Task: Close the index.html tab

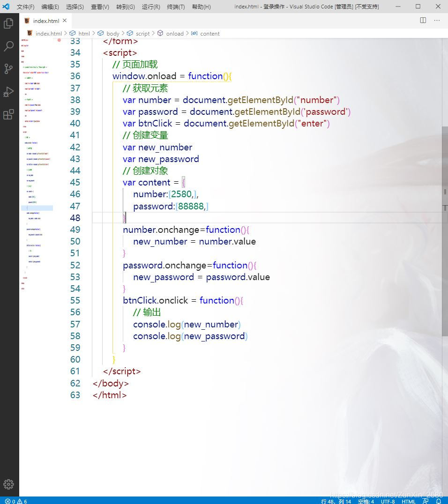Action: pyautogui.click(x=65, y=21)
